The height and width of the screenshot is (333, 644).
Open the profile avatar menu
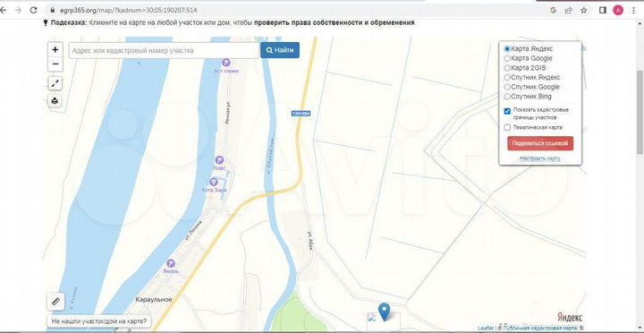618,10
